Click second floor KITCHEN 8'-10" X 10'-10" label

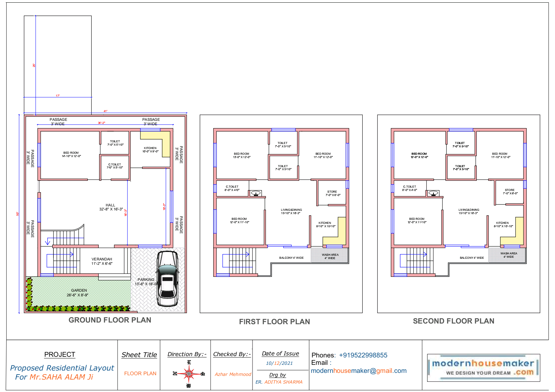(503, 225)
